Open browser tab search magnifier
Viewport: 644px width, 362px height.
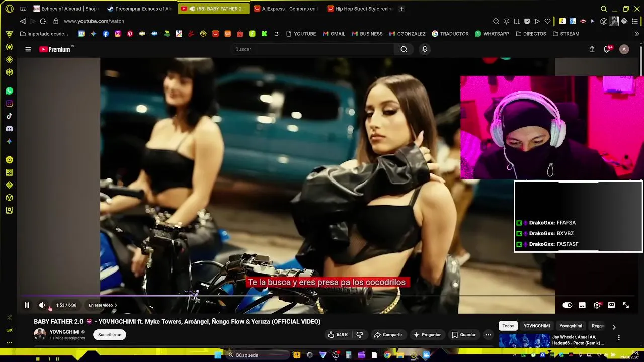[x=604, y=9]
